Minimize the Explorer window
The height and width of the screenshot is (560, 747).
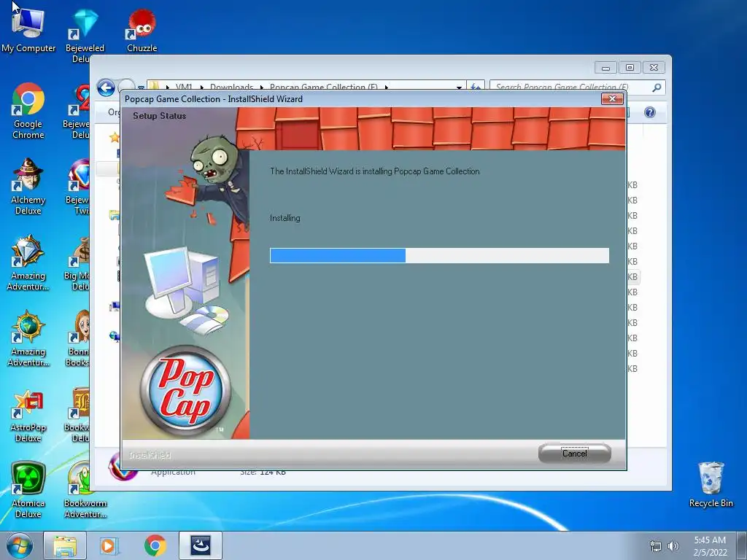[605, 68]
